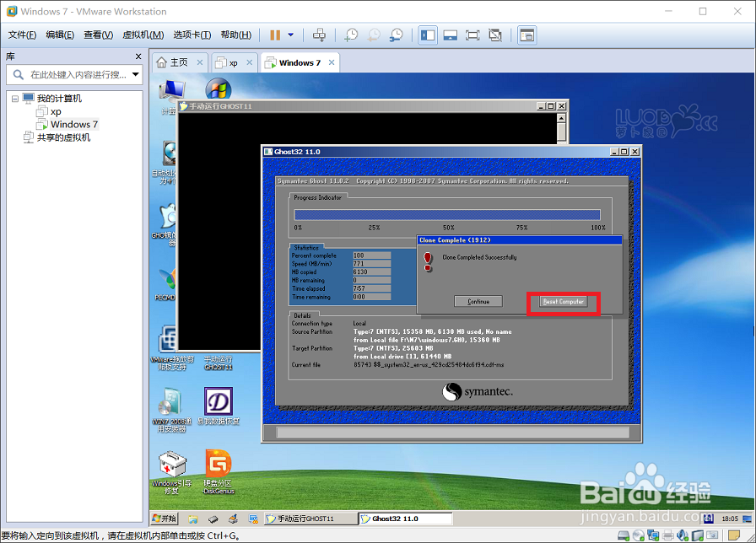
Task: Click the network adapter status icon
Action: [x=653, y=535]
